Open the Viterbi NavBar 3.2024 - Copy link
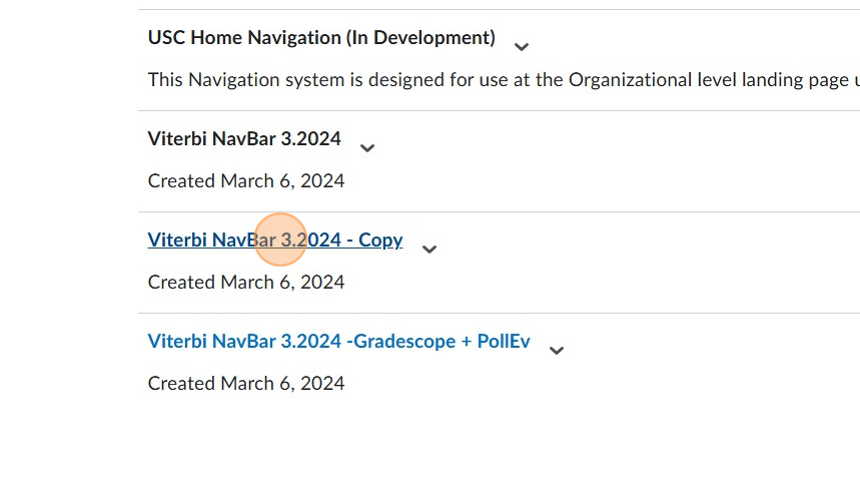 [275, 240]
